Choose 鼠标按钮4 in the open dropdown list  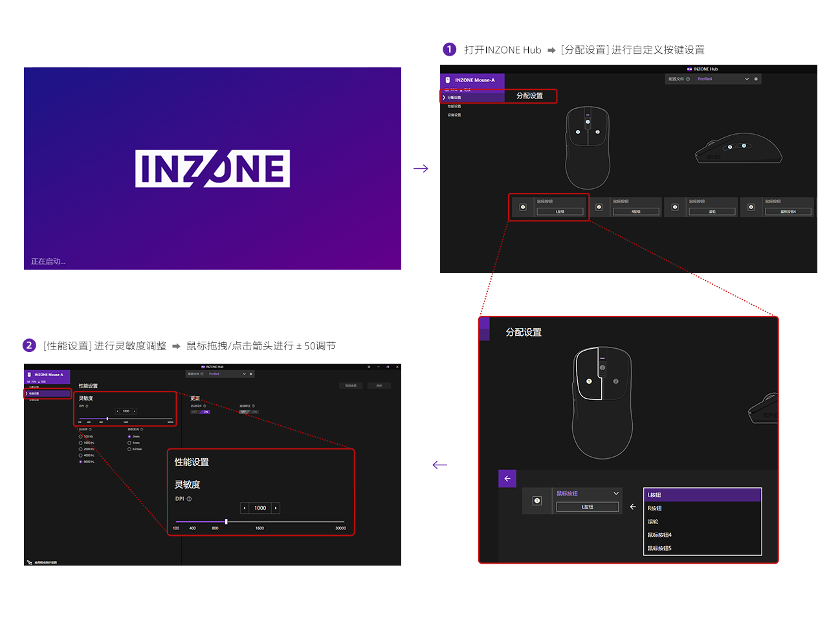click(x=703, y=535)
